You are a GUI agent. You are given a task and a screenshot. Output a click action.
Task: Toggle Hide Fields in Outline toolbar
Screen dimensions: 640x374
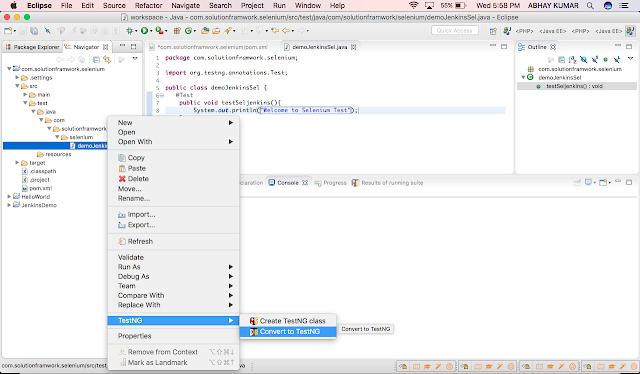point(584,60)
